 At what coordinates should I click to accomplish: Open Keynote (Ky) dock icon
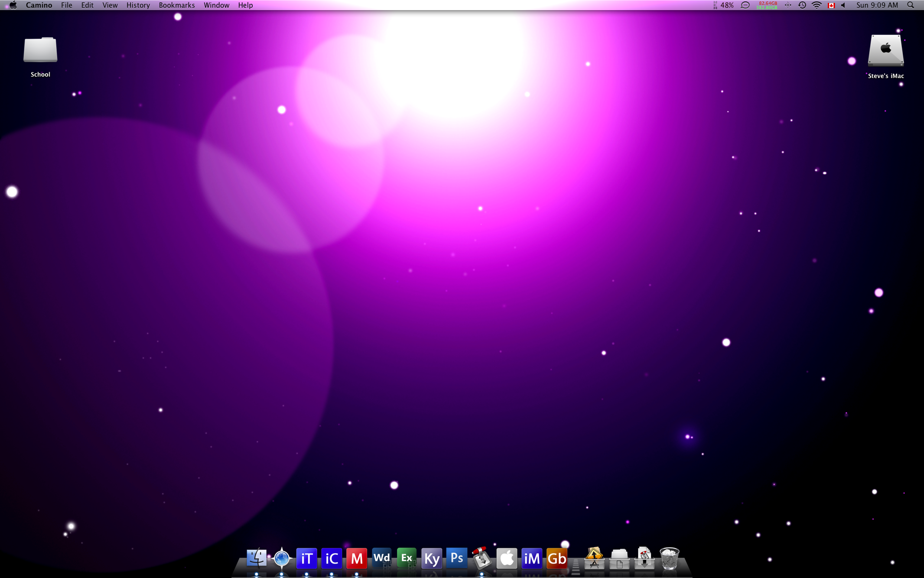pyautogui.click(x=432, y=559)
